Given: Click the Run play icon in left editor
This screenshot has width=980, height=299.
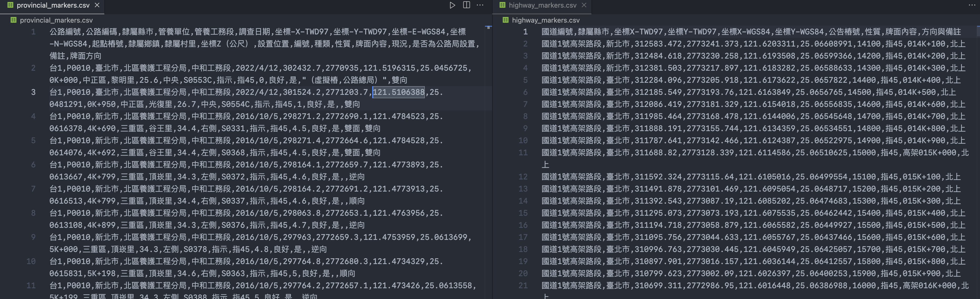Looking at the screenshot, I should (x=452, y=5).
